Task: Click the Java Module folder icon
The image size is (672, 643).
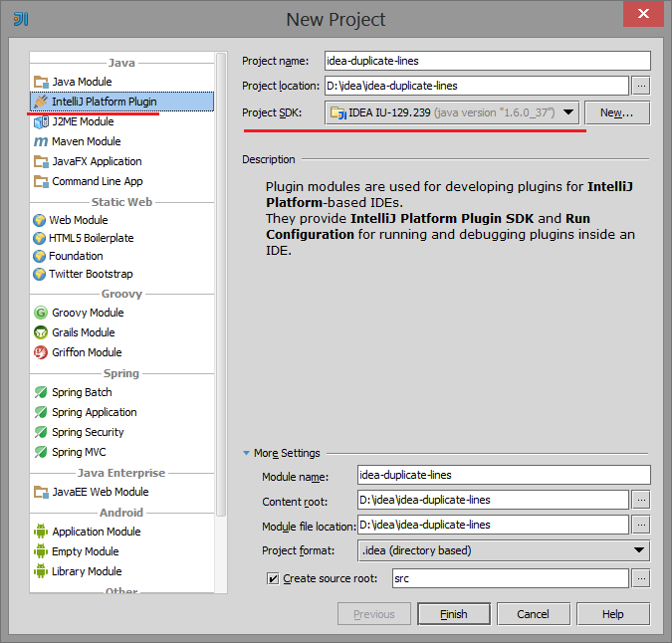Action: 41,82
